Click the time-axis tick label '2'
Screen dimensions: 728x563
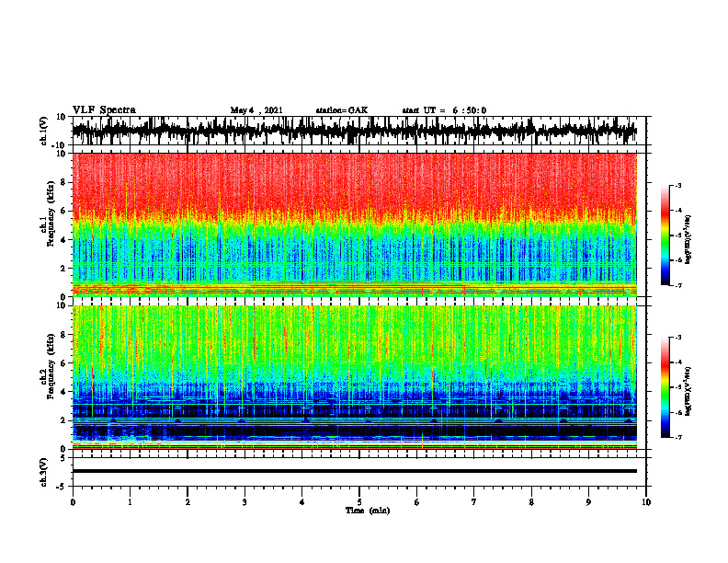click(188, 502)
